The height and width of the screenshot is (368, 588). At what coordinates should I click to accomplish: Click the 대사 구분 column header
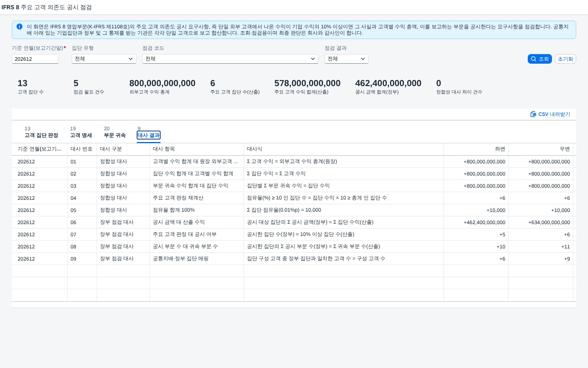coord(123,149)
